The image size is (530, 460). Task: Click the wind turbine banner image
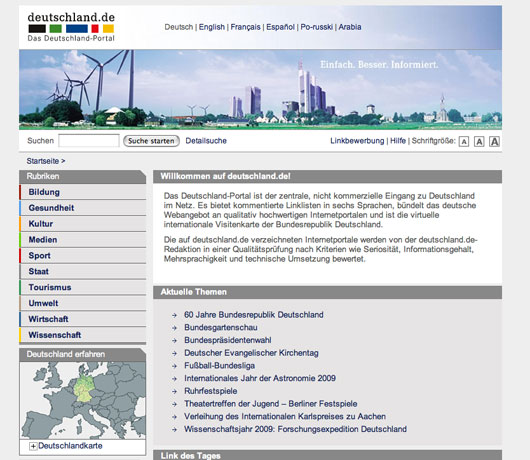[x=260, y=90]
